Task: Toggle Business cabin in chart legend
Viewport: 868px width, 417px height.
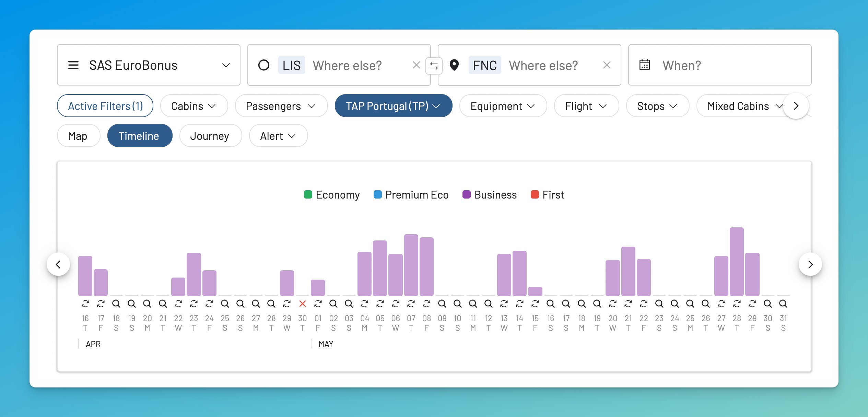Action: (490, 195)
